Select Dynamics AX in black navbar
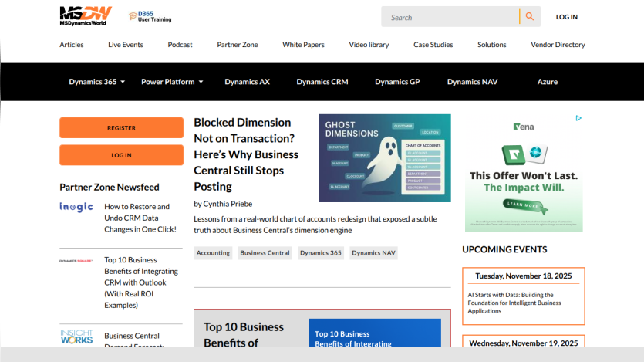Image resolution: width=644 pixels, height=362 pixels. coord(248,82)
